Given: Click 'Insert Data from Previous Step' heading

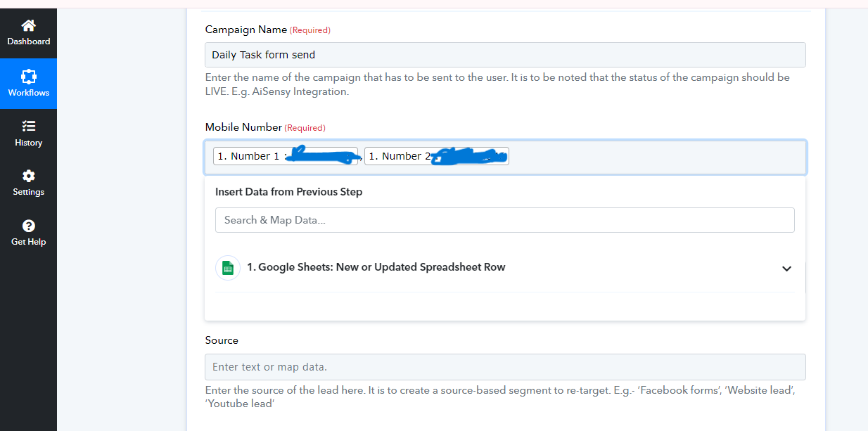Looking at the screenshot, I should [x=288, y=192].
